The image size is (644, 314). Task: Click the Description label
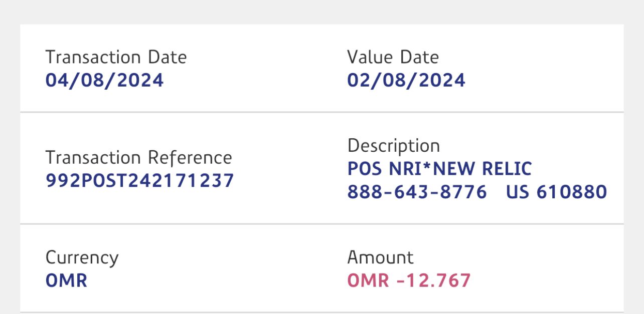tap(393, 146)
